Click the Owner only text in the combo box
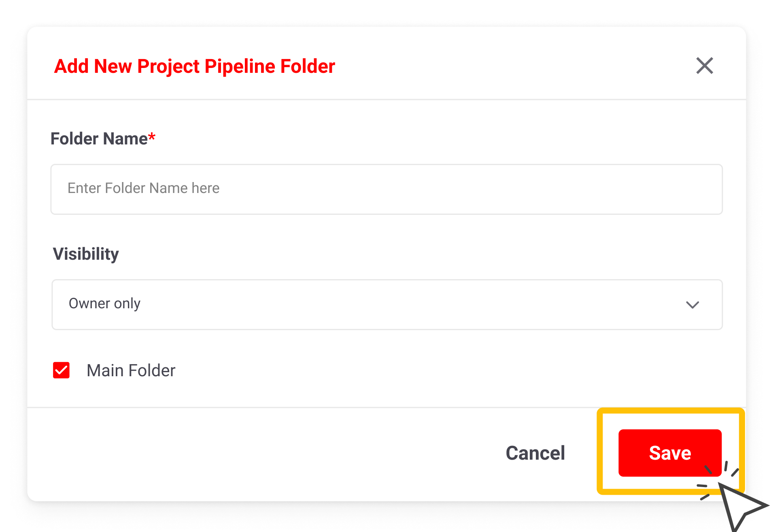Viewport: 771px width, 532px height. coord(104,303)
